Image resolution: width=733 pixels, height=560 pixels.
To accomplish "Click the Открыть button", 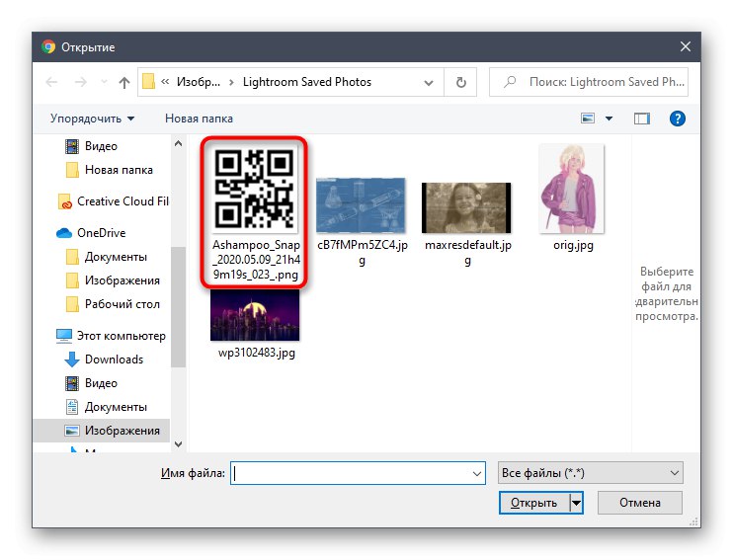I will click(x=533, y=503).
